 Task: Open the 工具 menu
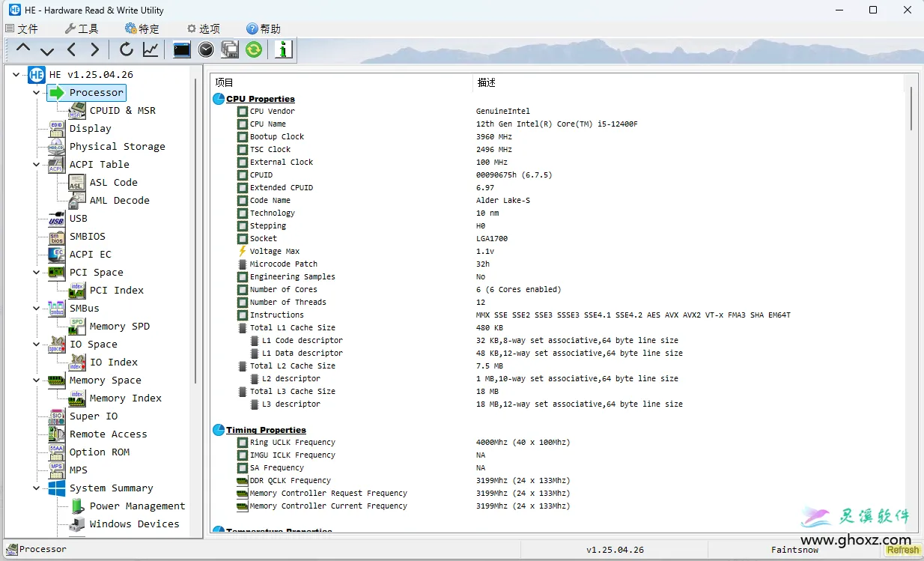pyautogui.click(x=82, y=28)
